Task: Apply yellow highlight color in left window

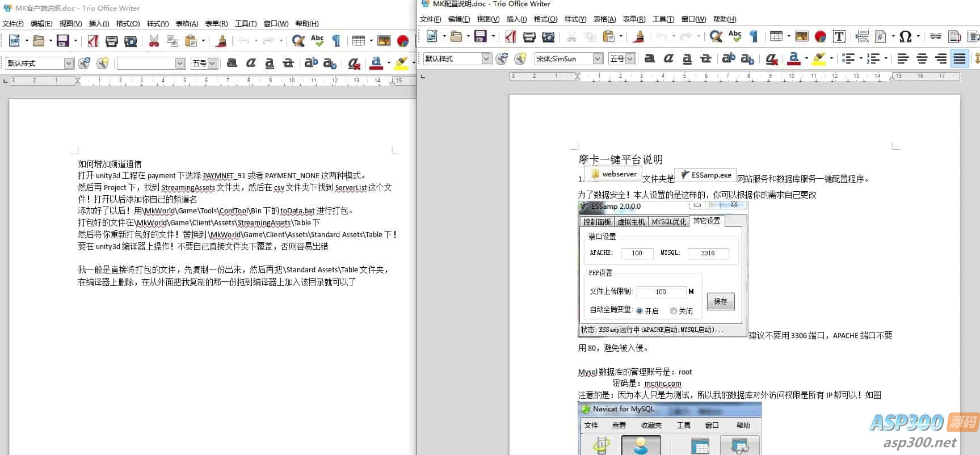Action: (x=401, y=63)
